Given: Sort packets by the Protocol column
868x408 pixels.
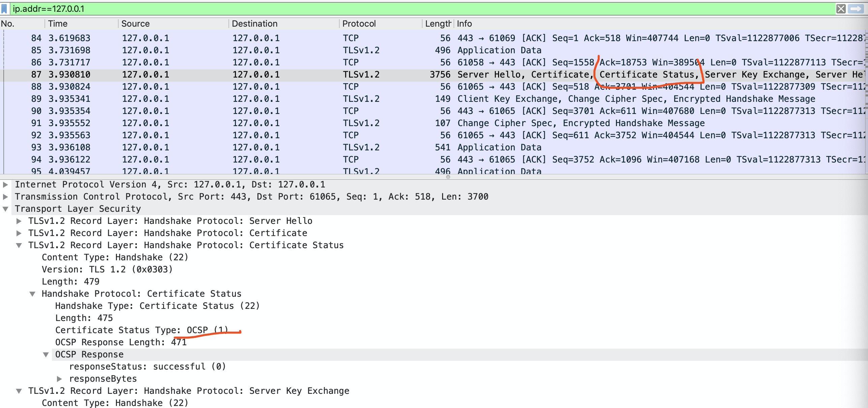Looking at the screenshot, I should click(359, 24).
